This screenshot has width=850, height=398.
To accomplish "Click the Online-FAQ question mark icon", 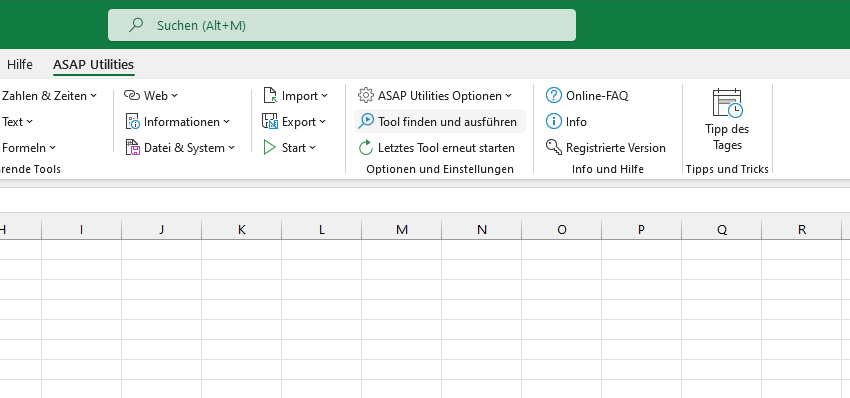I will 553,95.
